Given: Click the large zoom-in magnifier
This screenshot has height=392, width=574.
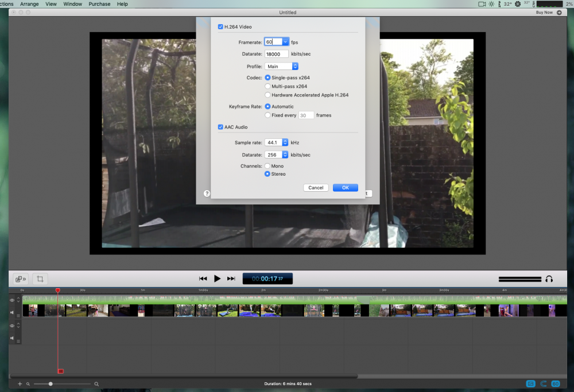Looking at the screenshot, I should (x=96, y=384).
